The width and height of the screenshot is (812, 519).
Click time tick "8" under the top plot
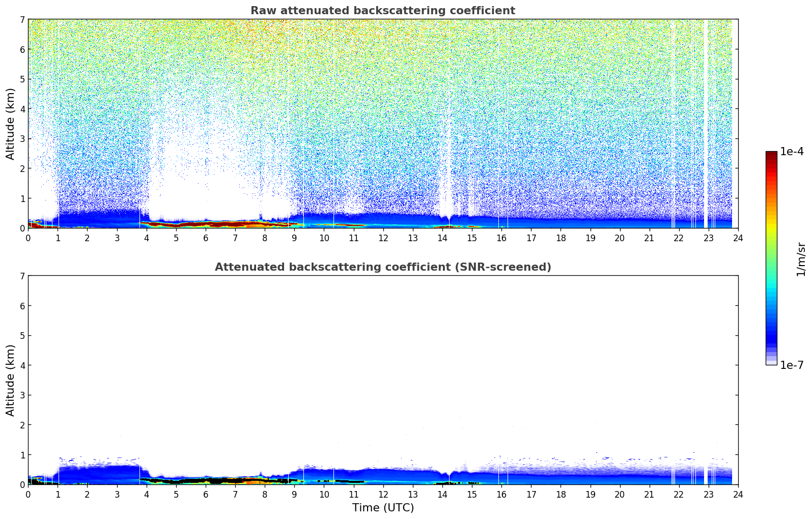265,238
